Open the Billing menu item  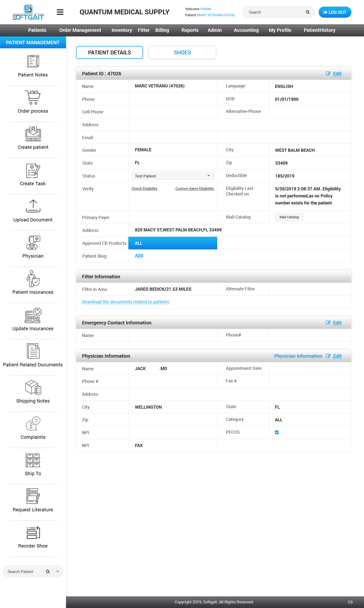pos(162,30)
